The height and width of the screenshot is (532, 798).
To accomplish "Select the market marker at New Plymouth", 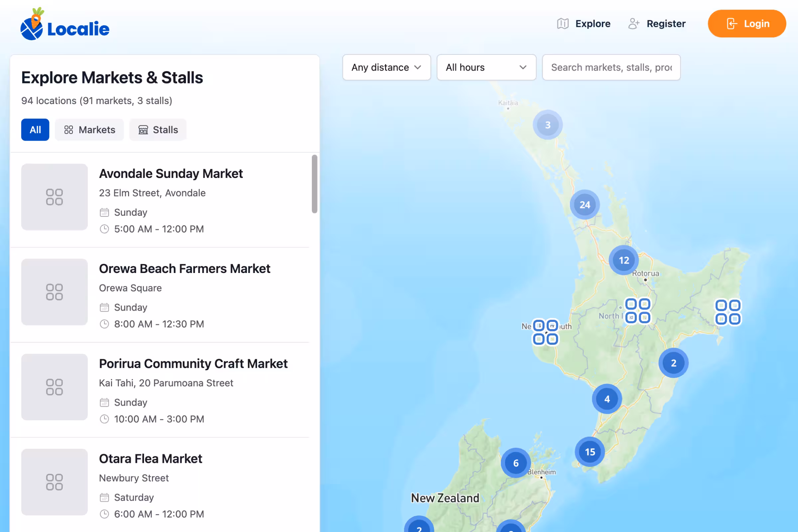I will [x=545, y=332].
